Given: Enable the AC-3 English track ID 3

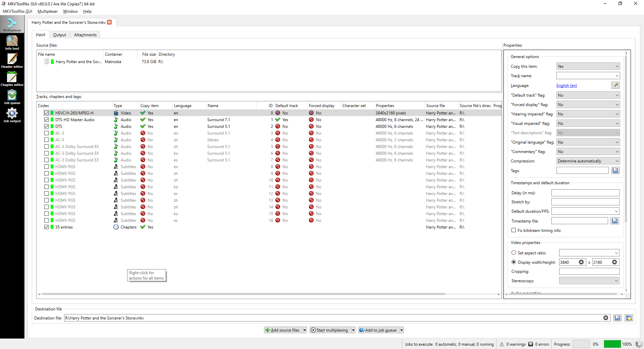Looking at the screenshot, I should [47, 133].
